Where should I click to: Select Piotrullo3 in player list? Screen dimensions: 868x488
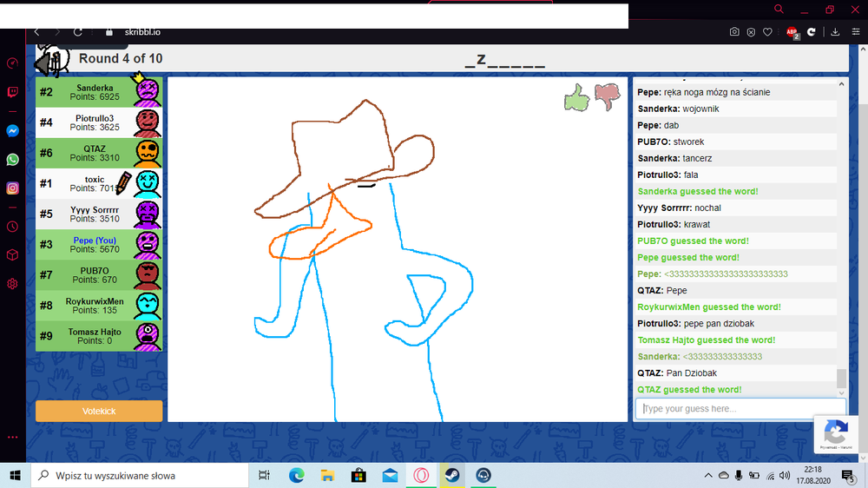coord(99,122)
